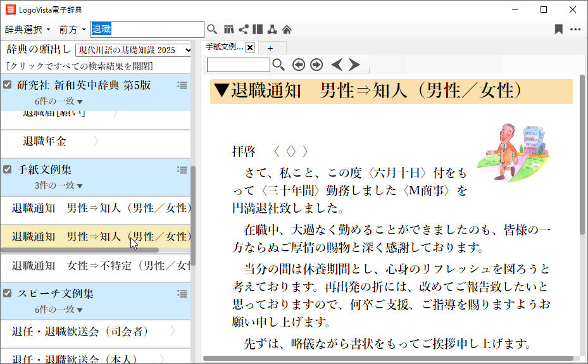Click the share icon in toolbar
This screenshot has width=588, height=364.
point(244,29)
